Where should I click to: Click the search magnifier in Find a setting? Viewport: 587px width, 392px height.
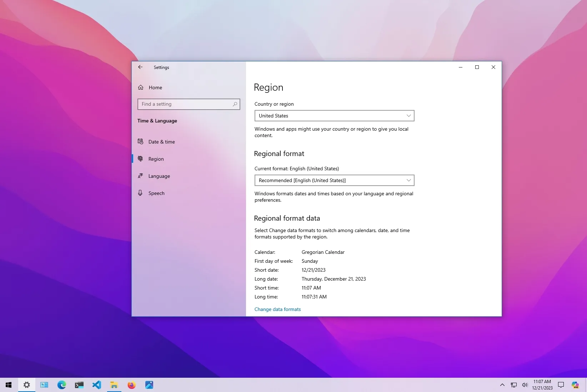235,104
